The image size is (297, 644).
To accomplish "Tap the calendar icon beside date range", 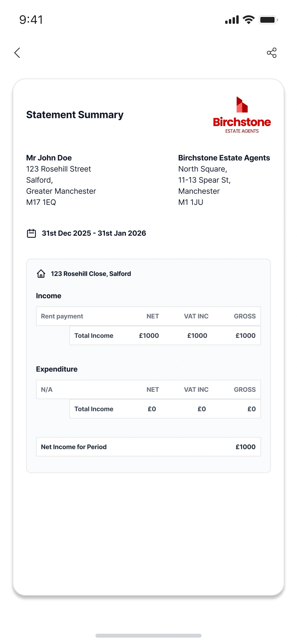I will point(31,233).
